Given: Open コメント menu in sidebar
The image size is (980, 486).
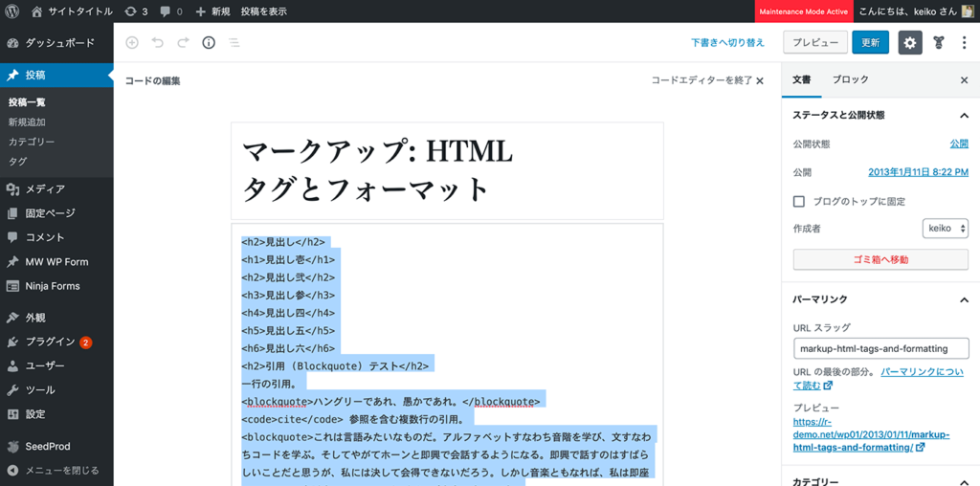Looking at the screenshot, I should (x=56, y=237).
